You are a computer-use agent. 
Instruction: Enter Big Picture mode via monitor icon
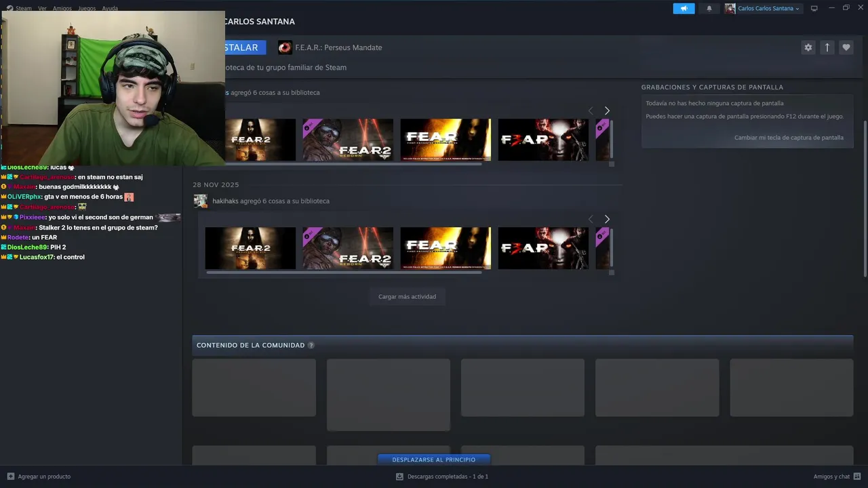tap(814, 8)
